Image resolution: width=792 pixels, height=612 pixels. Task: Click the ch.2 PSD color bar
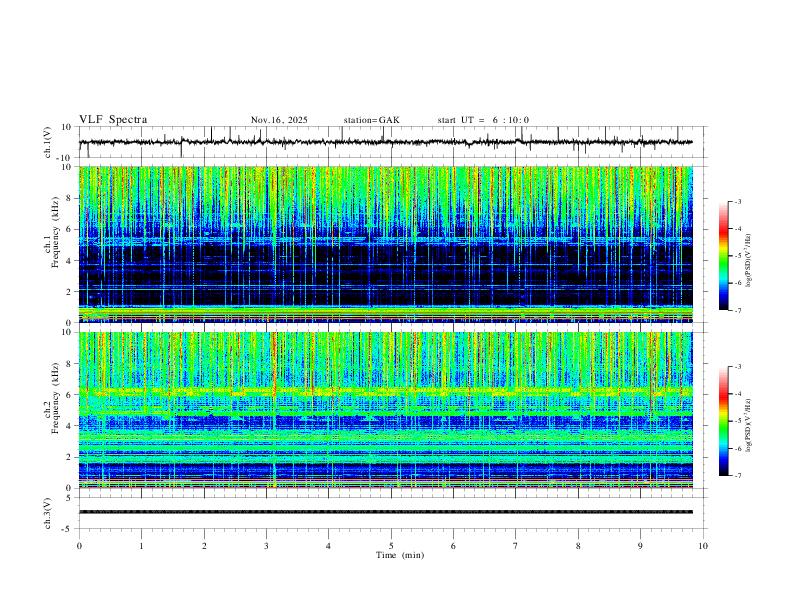pyautogui.click(x=723, y=421)
